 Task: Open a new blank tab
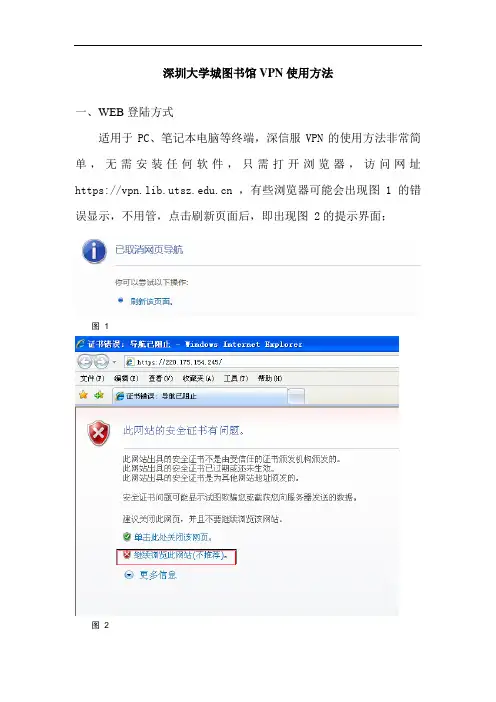[x=296, y=397]
